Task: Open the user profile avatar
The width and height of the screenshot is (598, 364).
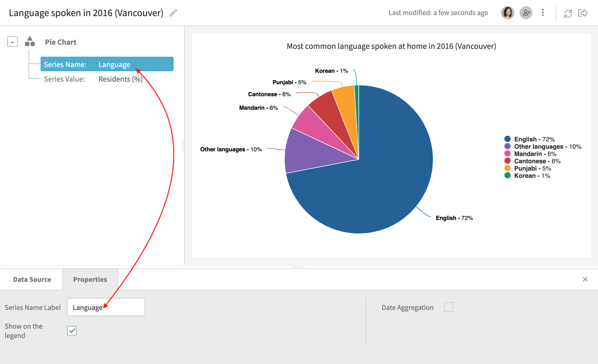Action: click(x=507, y=12)
